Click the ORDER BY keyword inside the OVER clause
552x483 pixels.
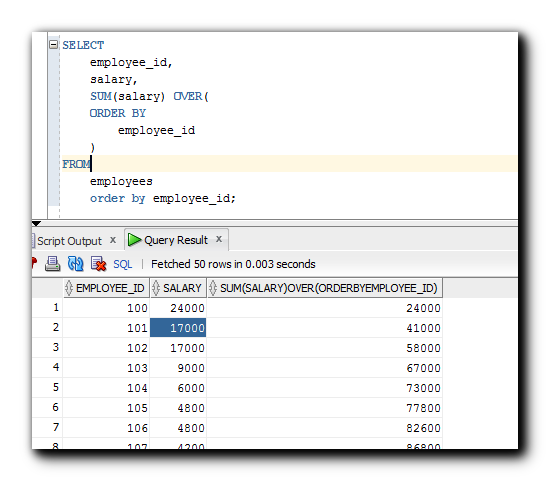pyautogui.click(x=118, y=113)
